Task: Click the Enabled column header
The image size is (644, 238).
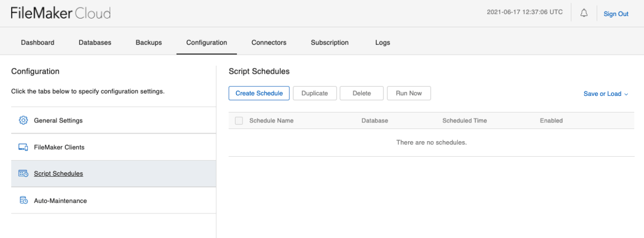Action: pyautogui.click(x=551, y=121)
